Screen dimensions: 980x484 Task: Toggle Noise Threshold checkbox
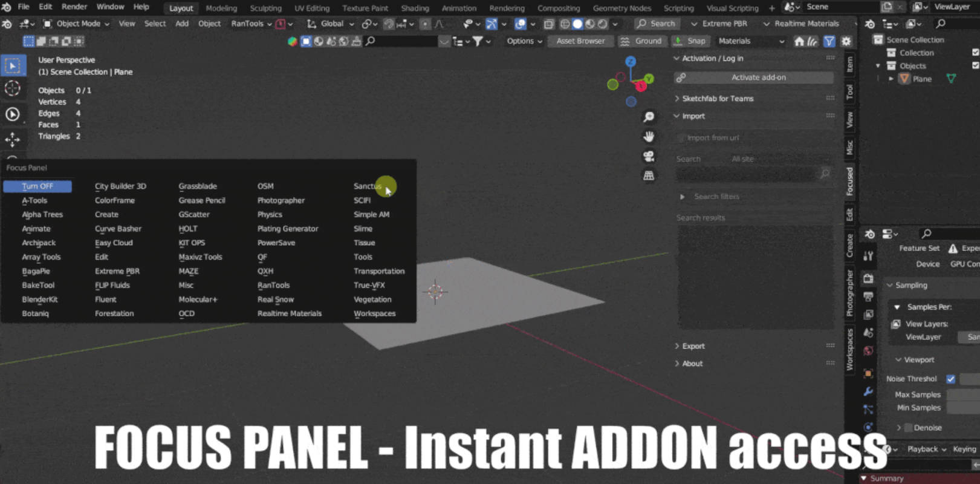click(950, 379)
